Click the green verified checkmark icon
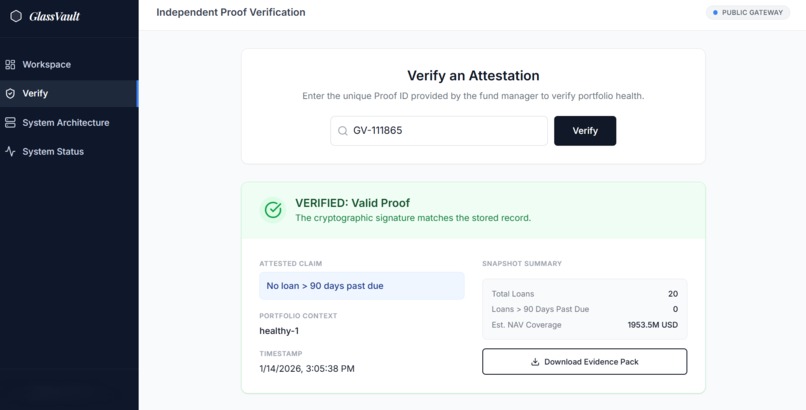The image size is (806, 410). coord(273,210)
